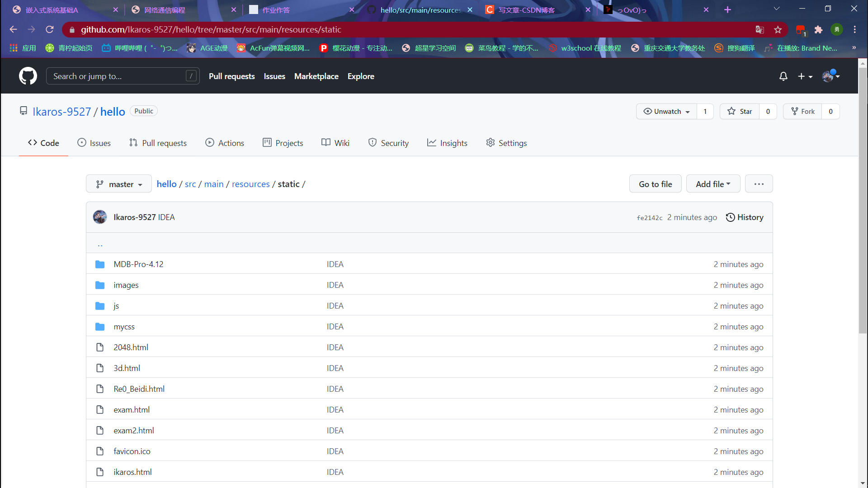
Task: Click the History icon for commits
Action: point(730,216)
